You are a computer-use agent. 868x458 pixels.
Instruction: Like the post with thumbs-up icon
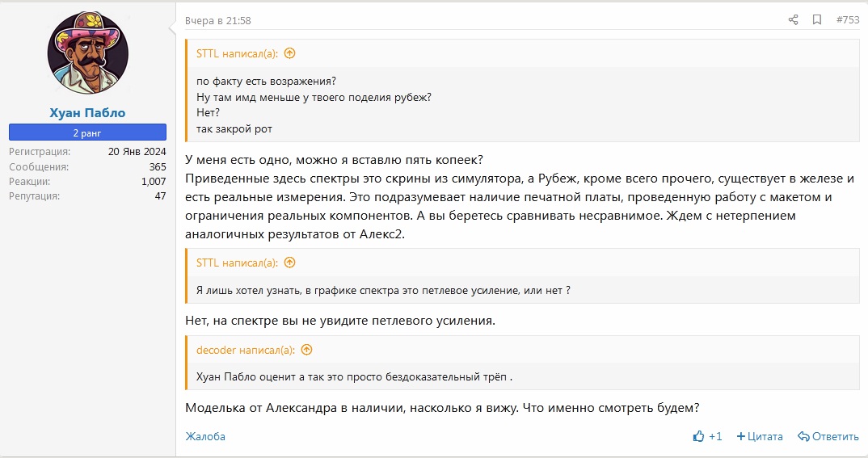699,436
